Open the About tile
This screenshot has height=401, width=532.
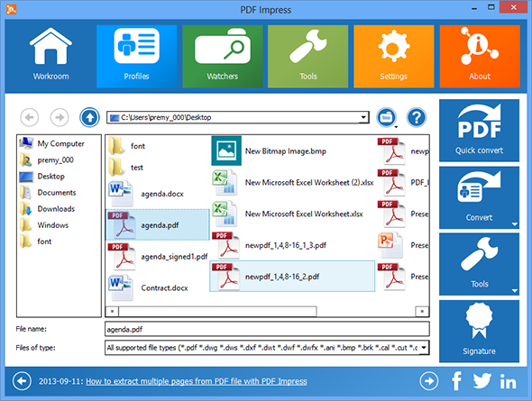coord(480,56)
